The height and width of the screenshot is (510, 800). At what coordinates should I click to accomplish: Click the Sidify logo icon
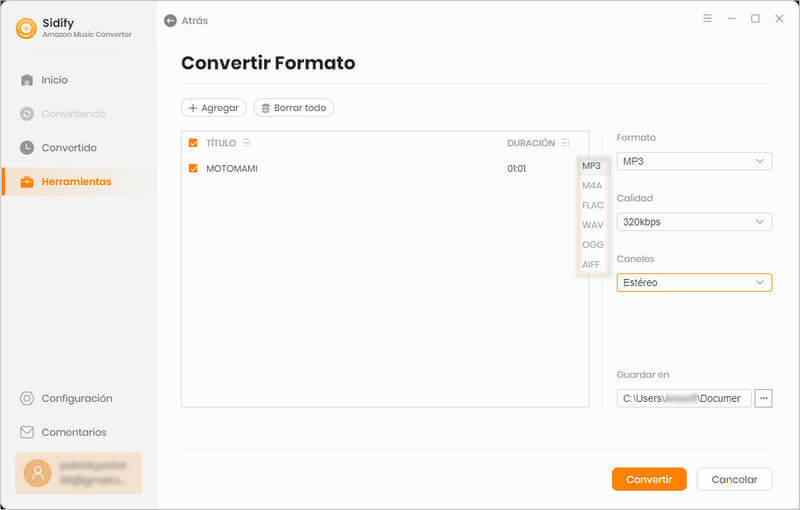pos(26,28)
